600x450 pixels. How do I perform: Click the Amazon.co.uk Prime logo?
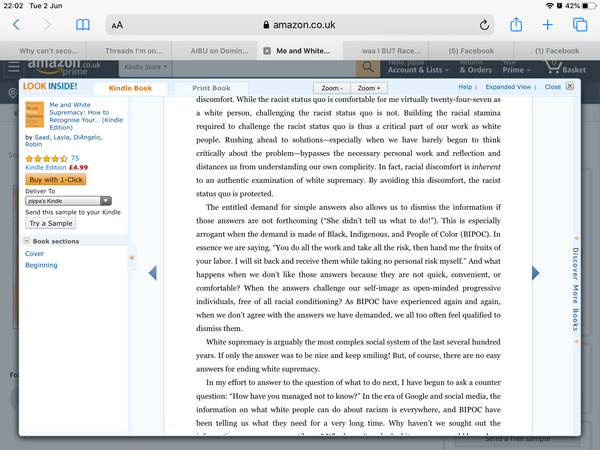[x=64, y=67]
